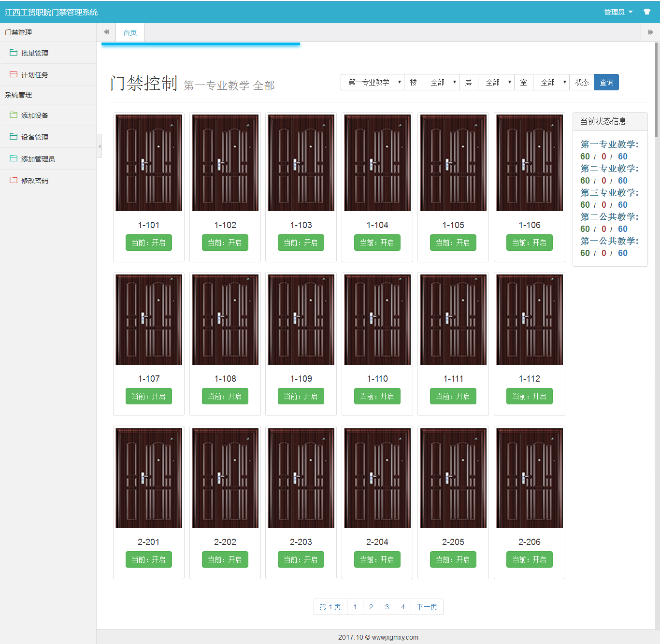Viewport: 660px width, 644px height.
Task: Click the 添加设备 folder icon
Action: (x=14, y=115)
